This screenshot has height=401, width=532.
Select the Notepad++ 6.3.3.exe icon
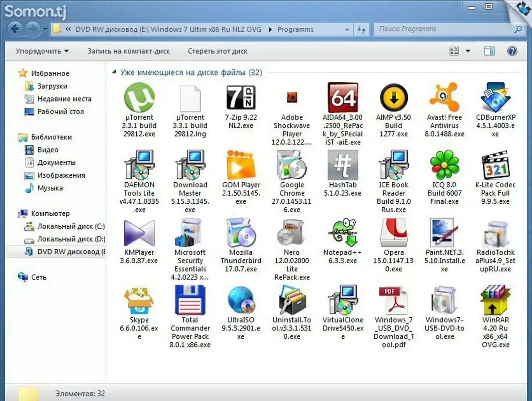tap(343, 232)
